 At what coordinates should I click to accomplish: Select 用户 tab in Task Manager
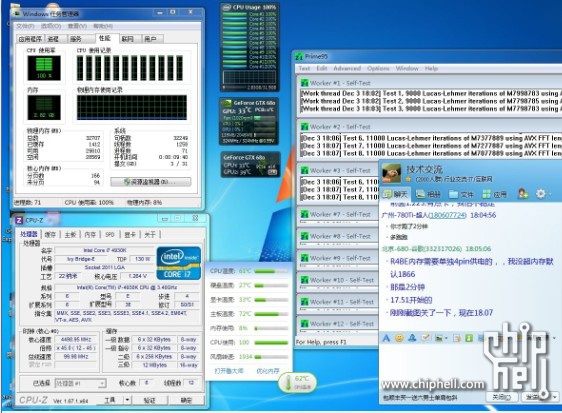coord(150,39)
